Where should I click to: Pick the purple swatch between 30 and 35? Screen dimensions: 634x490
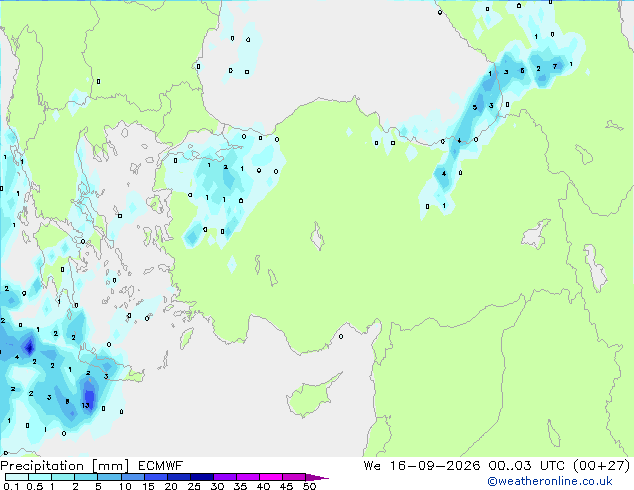tap(225, 477)
